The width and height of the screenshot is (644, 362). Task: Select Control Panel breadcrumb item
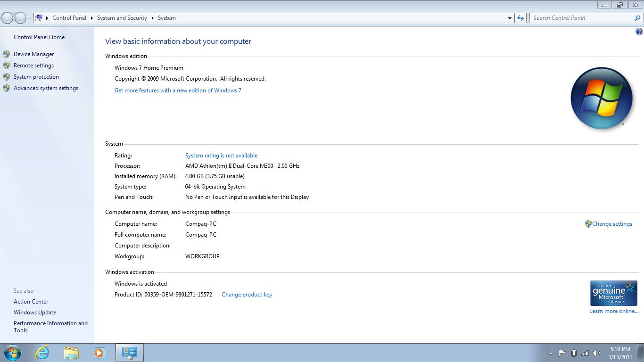[69, 18]
